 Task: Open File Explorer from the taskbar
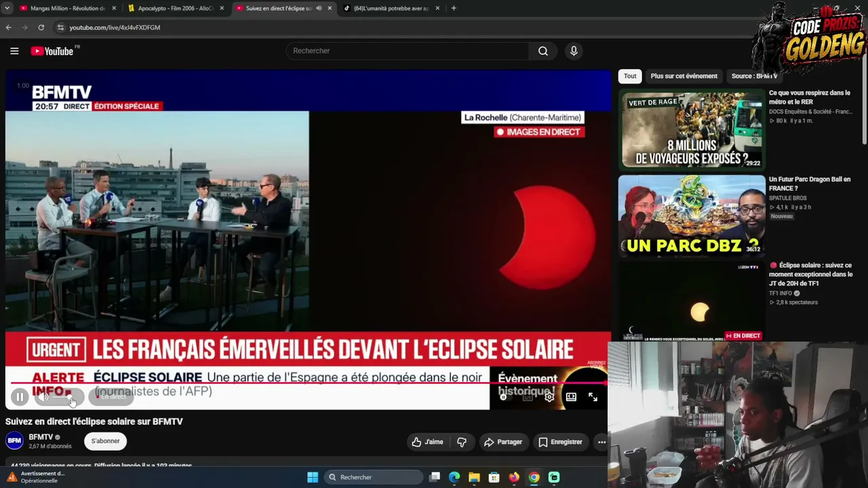(x=474, y=477)
